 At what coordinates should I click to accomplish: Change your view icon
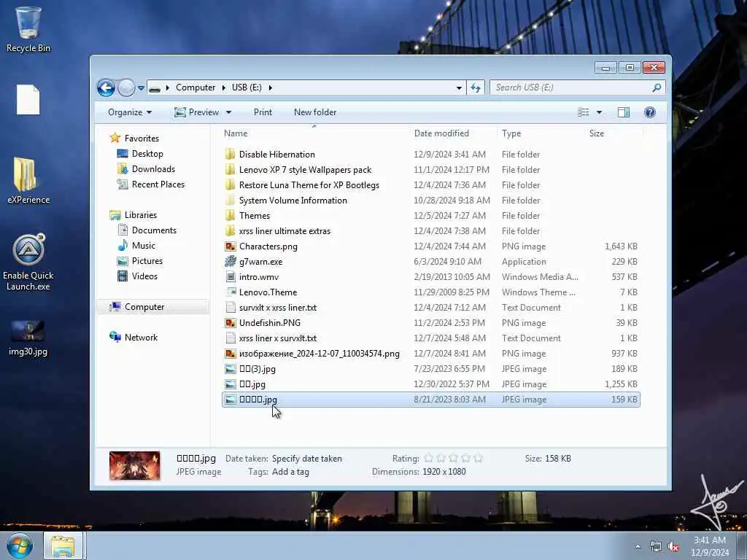coord(584,112)
